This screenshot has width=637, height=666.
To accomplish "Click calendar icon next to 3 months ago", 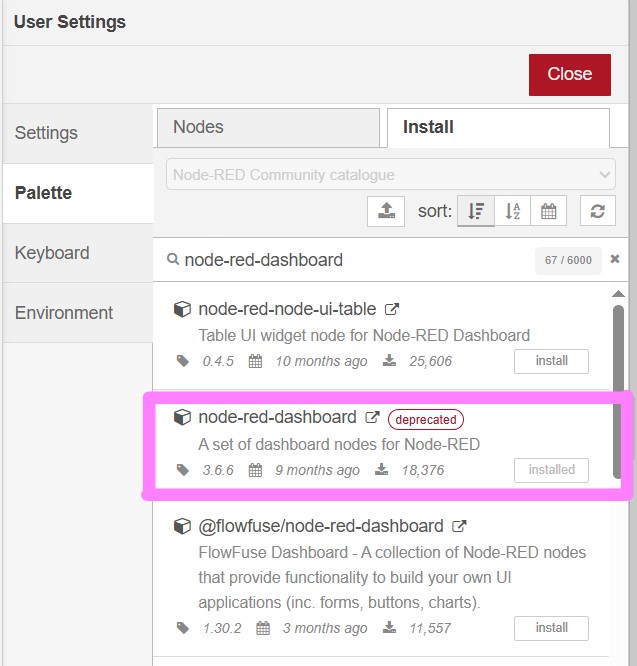I will coord(263,628).
